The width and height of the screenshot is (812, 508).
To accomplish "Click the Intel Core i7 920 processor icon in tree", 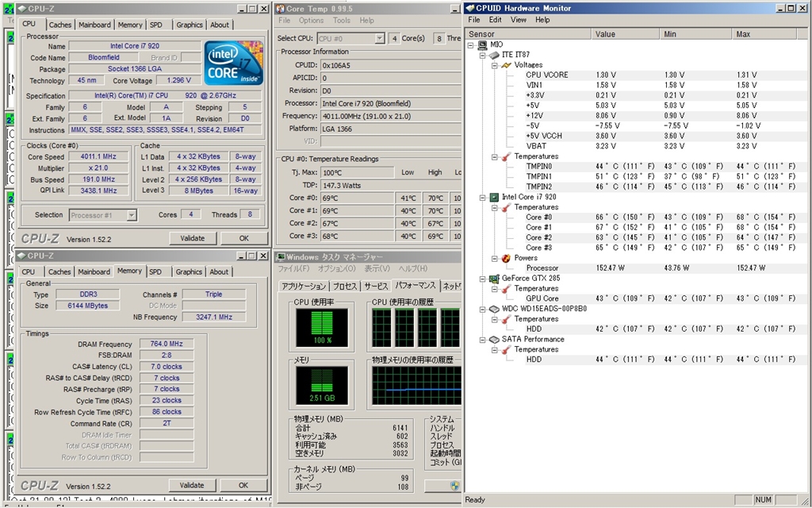I will (494, 197).
